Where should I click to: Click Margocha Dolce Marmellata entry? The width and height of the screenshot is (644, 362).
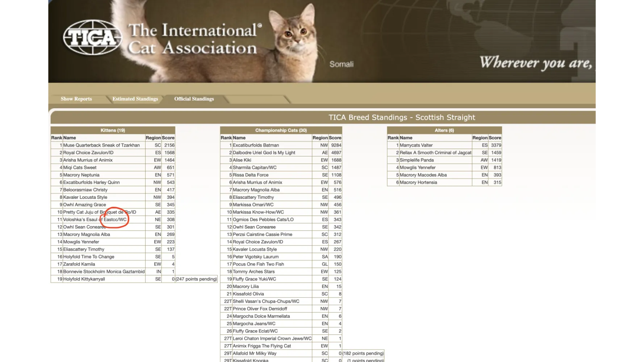coord(261,316)
